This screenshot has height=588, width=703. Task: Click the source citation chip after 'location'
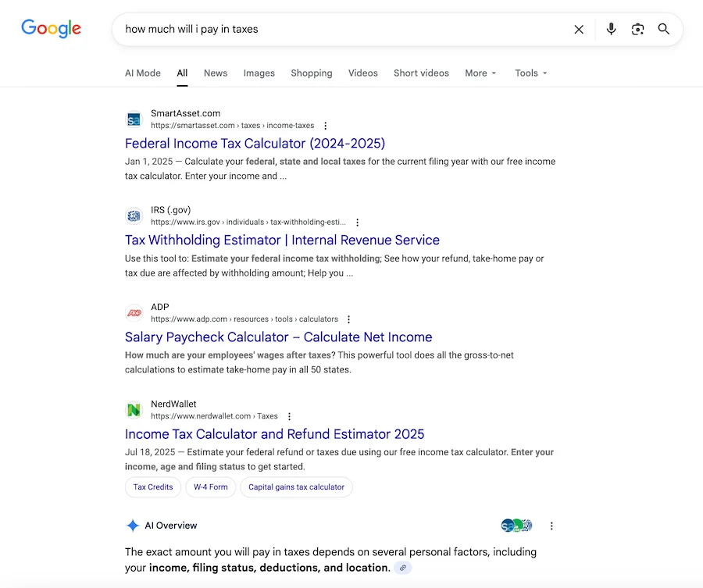click(x=402, y=568)
